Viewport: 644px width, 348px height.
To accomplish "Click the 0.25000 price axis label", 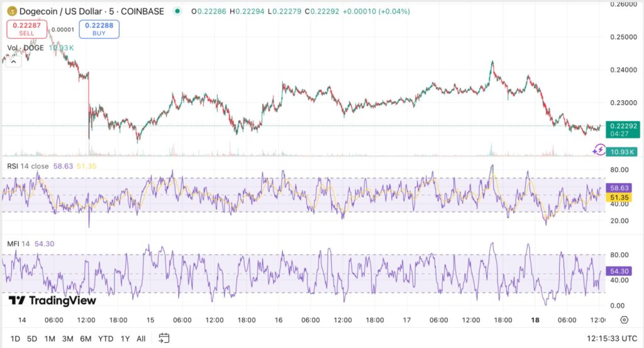I will point(623,37).
